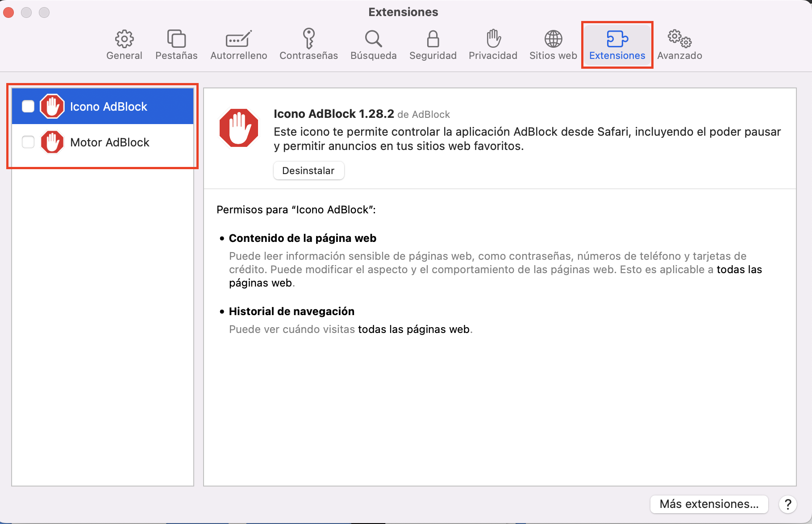Switch to the Avanzado tab label
This screenshot has width=812, height=524.
click(679, 55)
